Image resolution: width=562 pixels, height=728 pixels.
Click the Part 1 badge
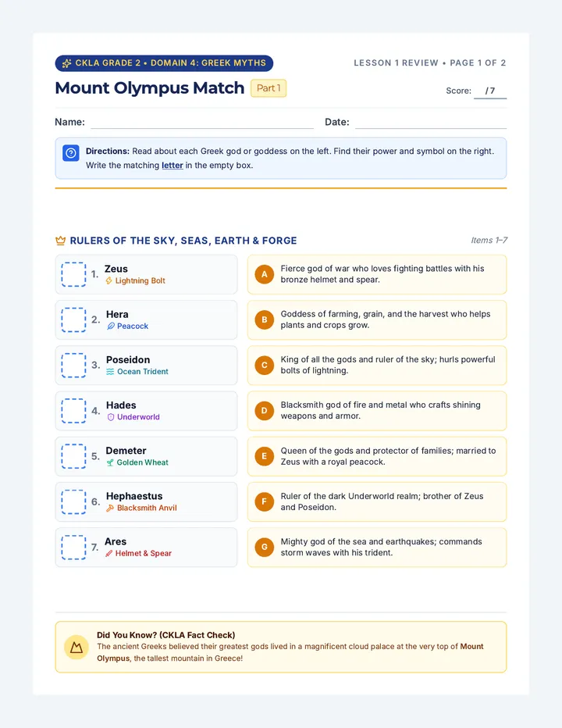[x=269, y=88]
